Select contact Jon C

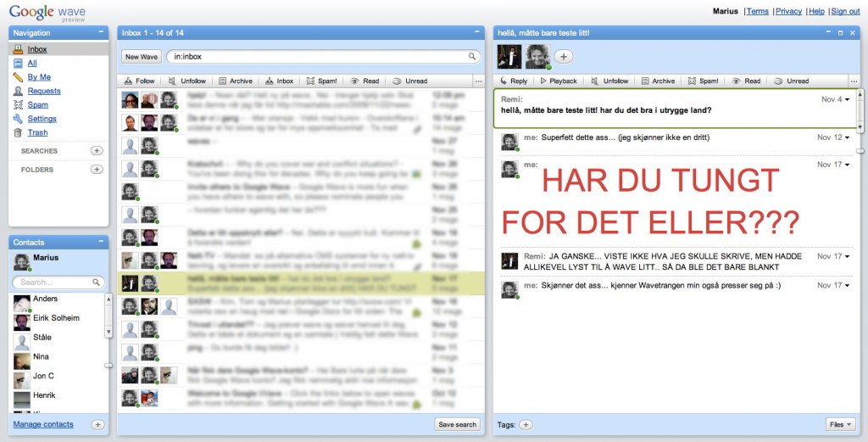(44, 376)
